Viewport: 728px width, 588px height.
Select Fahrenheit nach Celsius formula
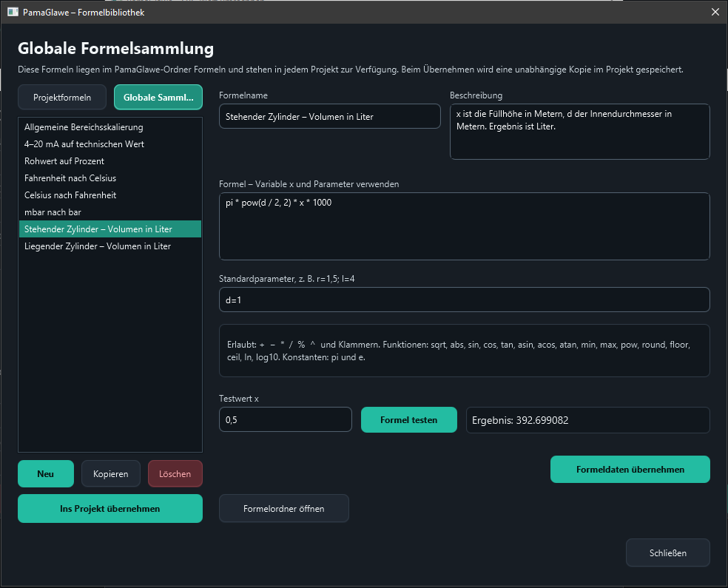(110, 178)
